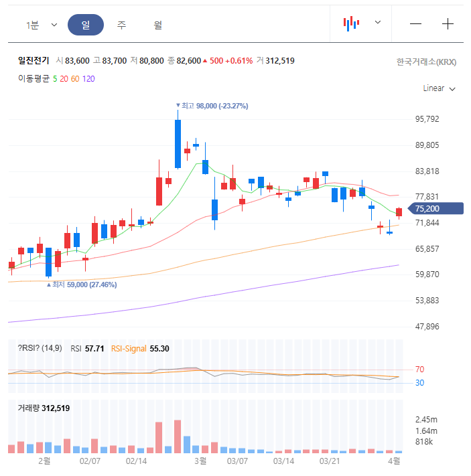Click the tall blue candle under 최고 marker
Image resolution: width=471 pixels, height=476 pixels.
(178, 144)
